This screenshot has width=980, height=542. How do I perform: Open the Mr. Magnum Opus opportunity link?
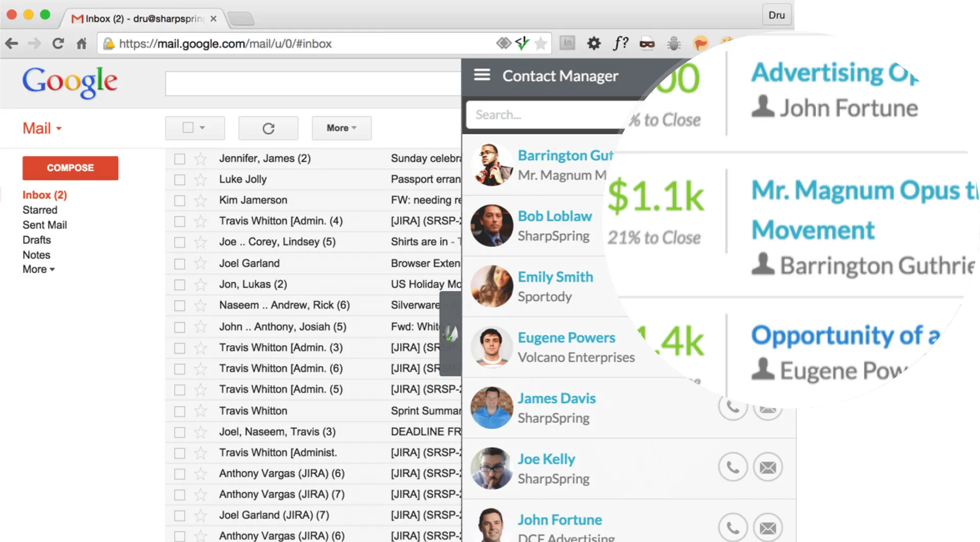coord(865,210)
